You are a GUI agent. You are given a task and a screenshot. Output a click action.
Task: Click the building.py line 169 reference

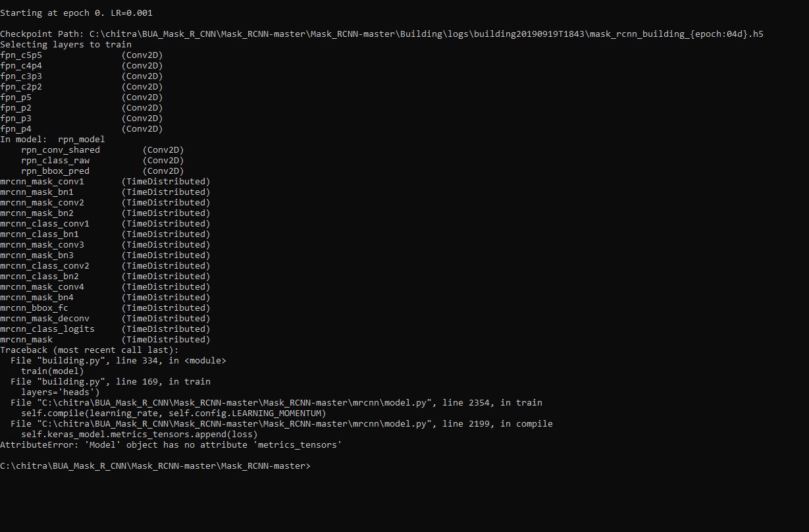click(x=111, y=382)
